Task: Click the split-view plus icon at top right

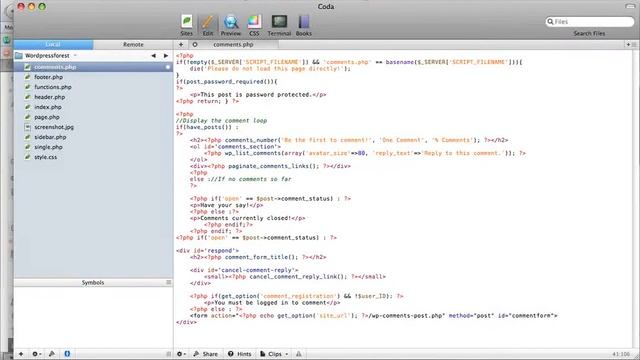Action: coord(629,44)
